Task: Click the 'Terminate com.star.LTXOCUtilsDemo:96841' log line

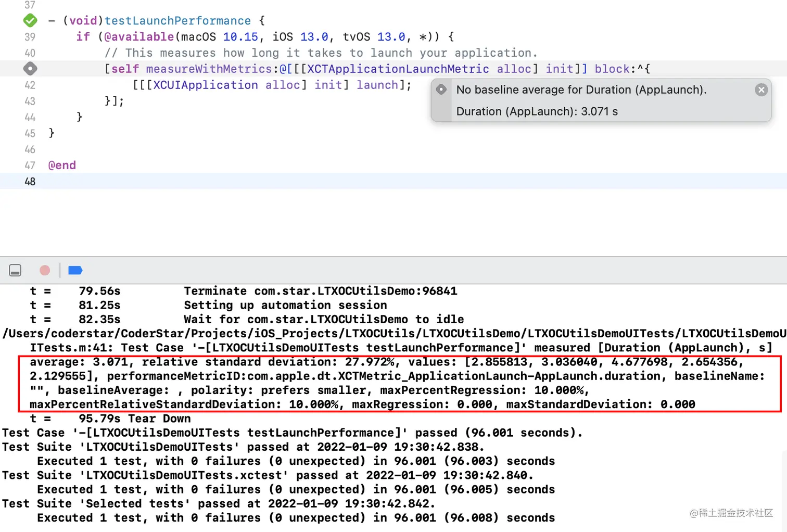Action: (321, 291)
